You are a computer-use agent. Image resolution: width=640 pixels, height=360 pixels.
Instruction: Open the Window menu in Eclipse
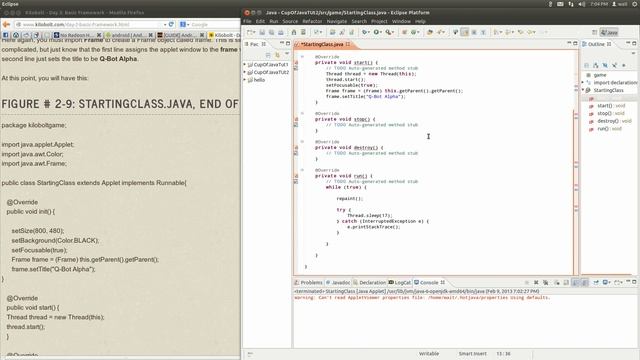[x=401, y=21]
